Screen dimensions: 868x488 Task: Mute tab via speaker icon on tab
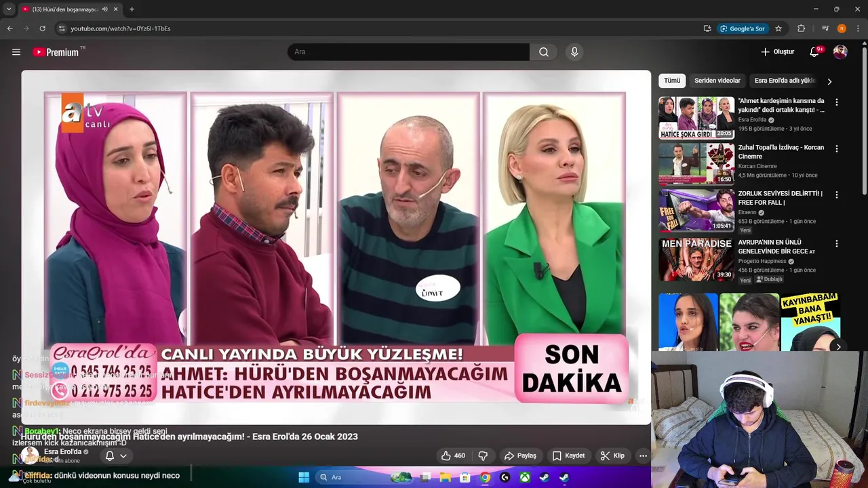pos(104,9)
